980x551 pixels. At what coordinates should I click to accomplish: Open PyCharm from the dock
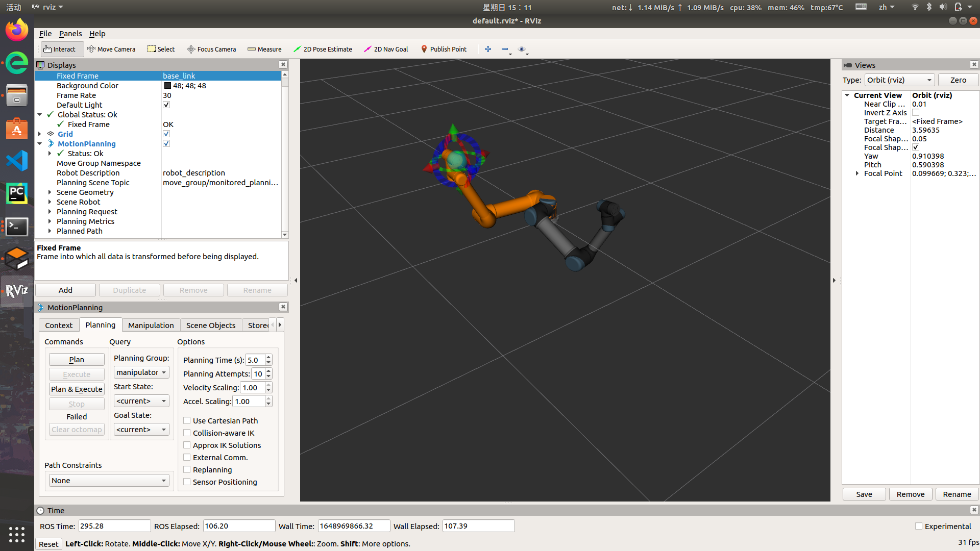click(17, 193)
